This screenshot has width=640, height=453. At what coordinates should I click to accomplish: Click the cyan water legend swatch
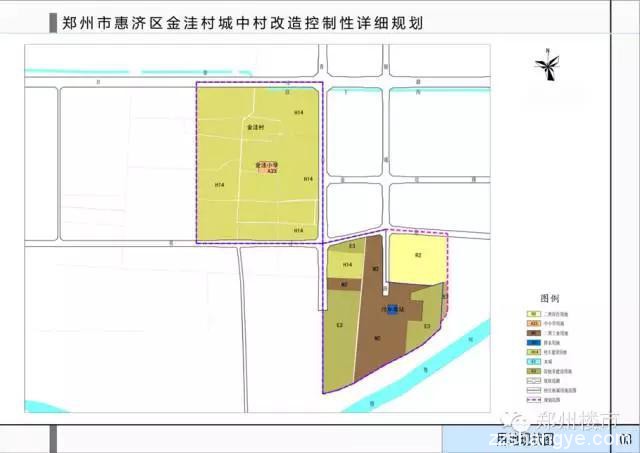(x=533, y=362)
